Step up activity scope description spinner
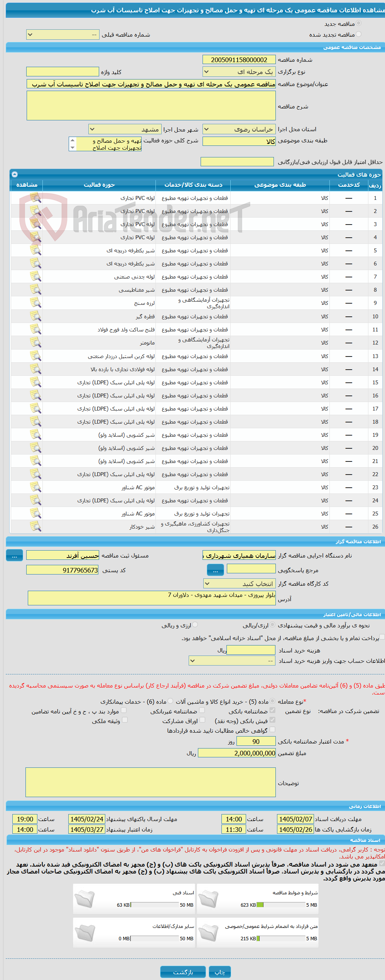Image resolution: width=385 pixels, height=980 pixels. (x=73, y=140)
